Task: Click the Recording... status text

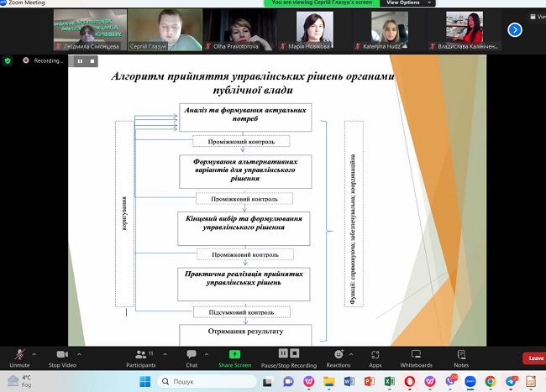Action: coord(49,61)
